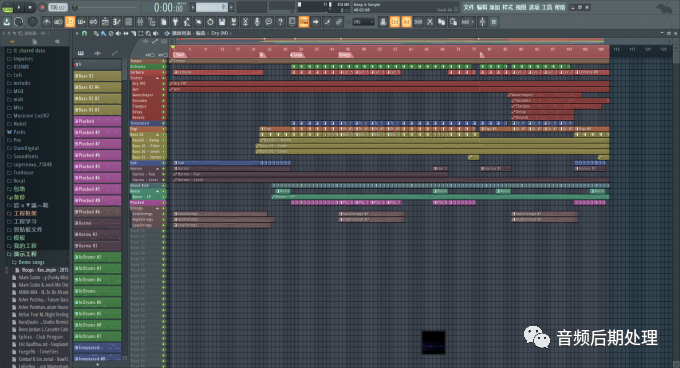Collapse the Strings track group

157,208
